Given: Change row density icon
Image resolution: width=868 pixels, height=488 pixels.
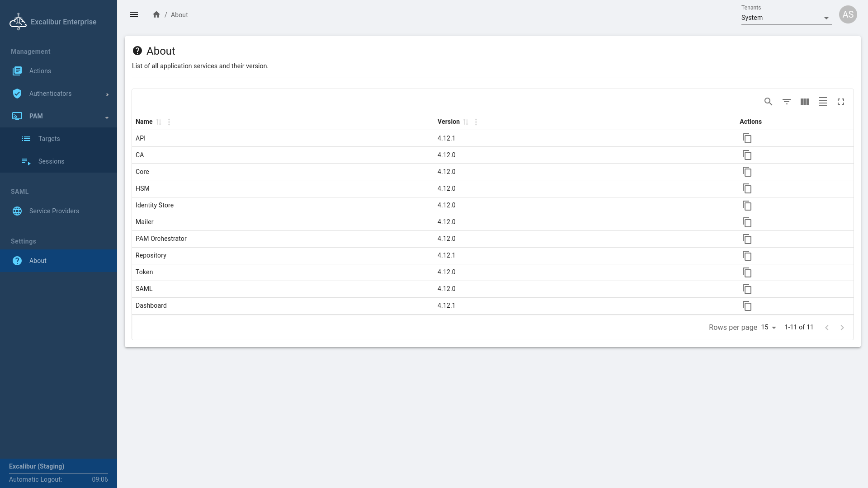Looking at the screenshot, I should point(823,102).
